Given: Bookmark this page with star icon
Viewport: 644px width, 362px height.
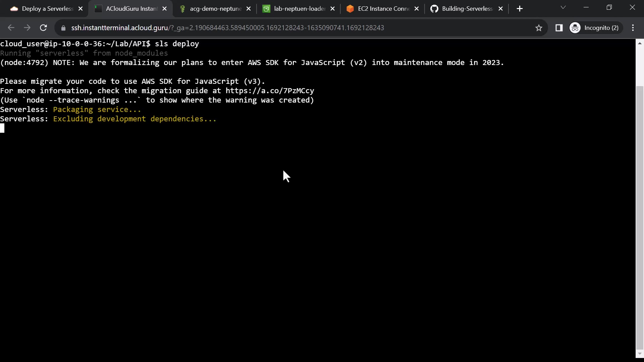Looking at the screenshot, I should (x=539, y=28).
